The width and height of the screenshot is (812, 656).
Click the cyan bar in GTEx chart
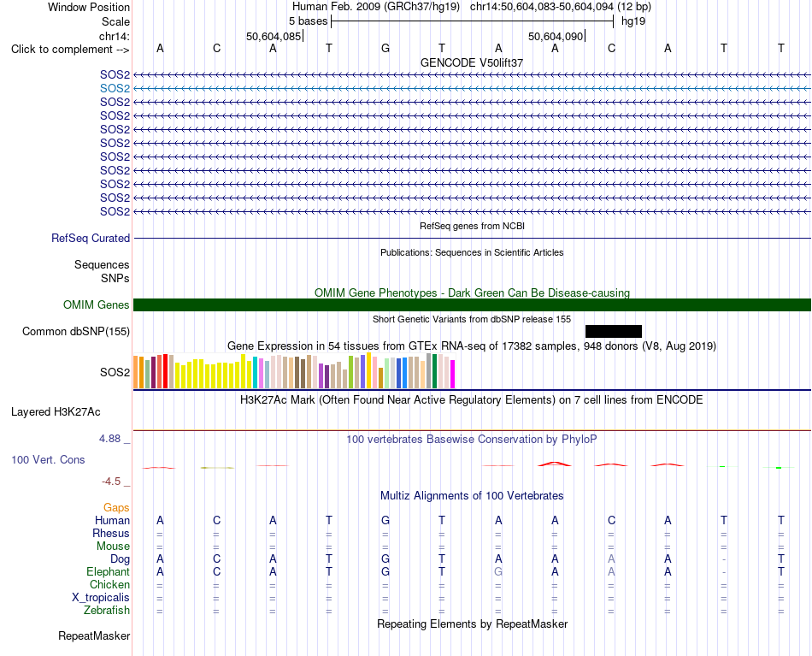tap(256, 372)
